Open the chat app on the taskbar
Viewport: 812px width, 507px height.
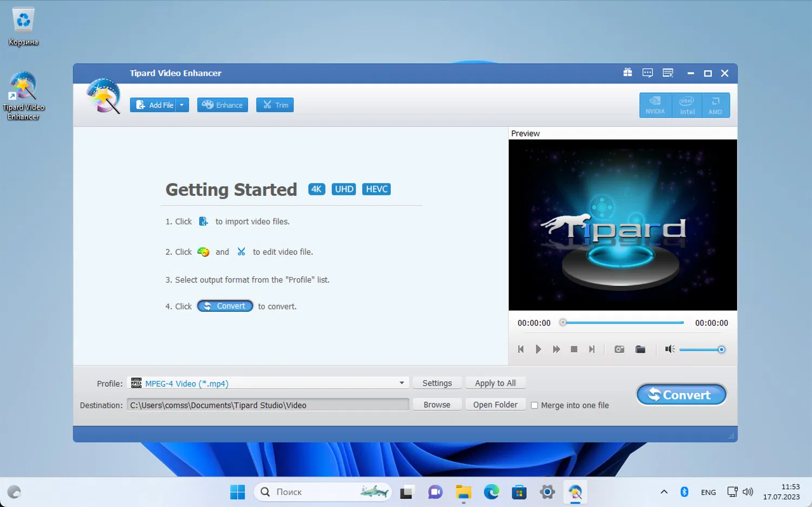point(435,492)
